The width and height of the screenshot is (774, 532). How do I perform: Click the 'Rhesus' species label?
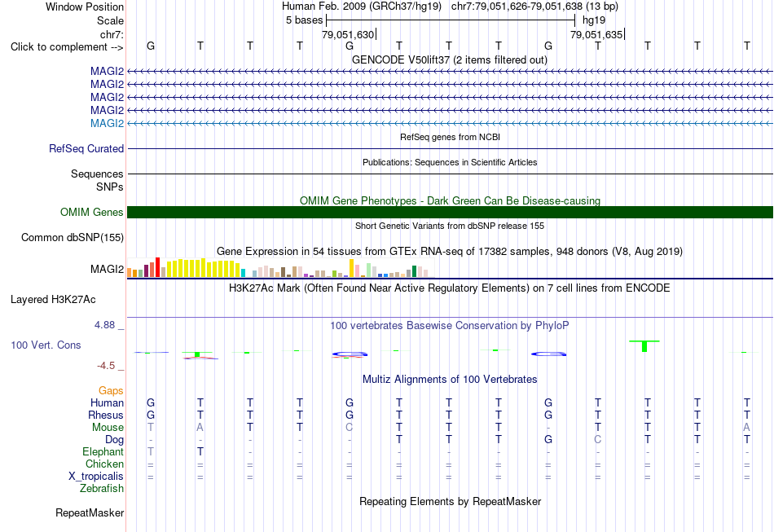click(106, 415)
